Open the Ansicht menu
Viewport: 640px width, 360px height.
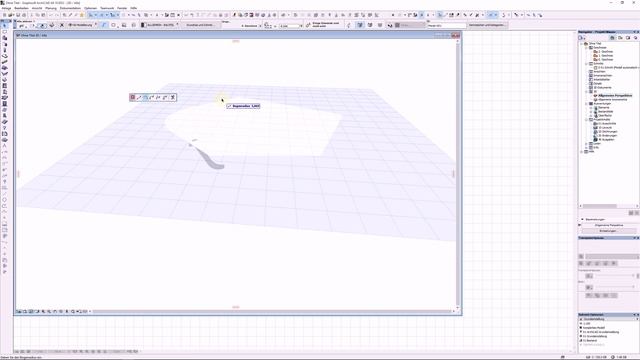(37, 8)
